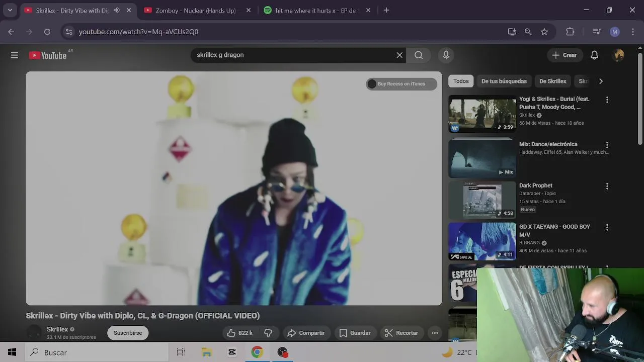Go to the YouTube home logo

click(48, 55)
